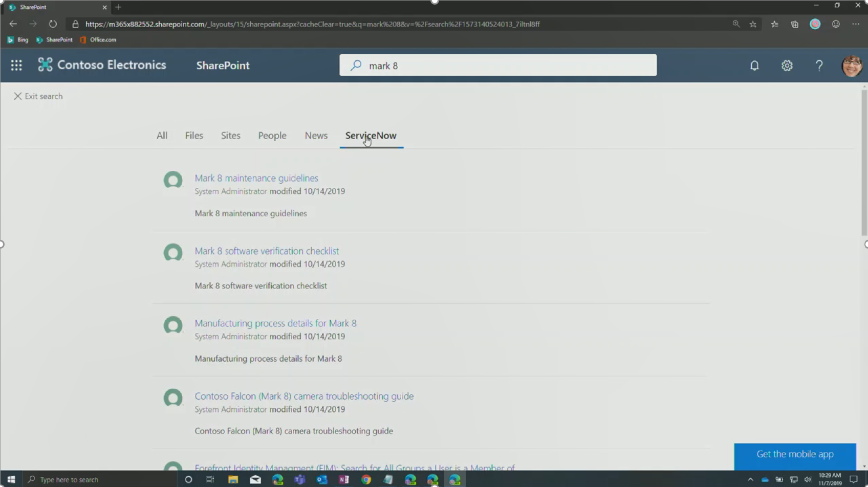Image resolution: width=868 pixels, height=487 pixels.
Task: Open Mark 8 software verification checklist result
Action: tap(267, 251)
